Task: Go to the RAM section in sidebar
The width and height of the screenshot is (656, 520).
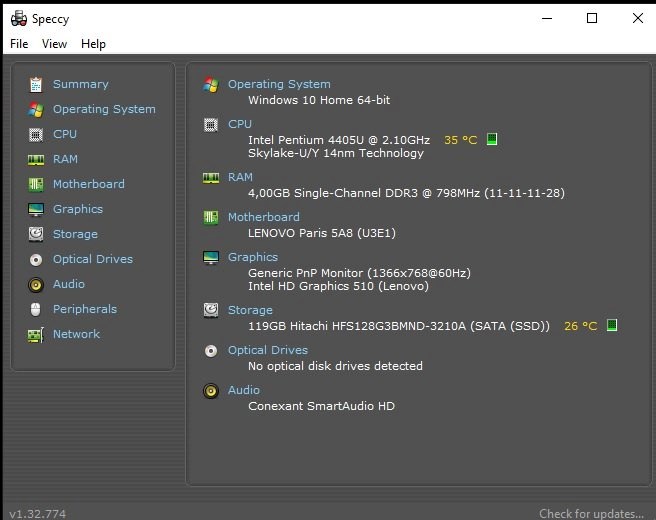Action: coord(65,159)
